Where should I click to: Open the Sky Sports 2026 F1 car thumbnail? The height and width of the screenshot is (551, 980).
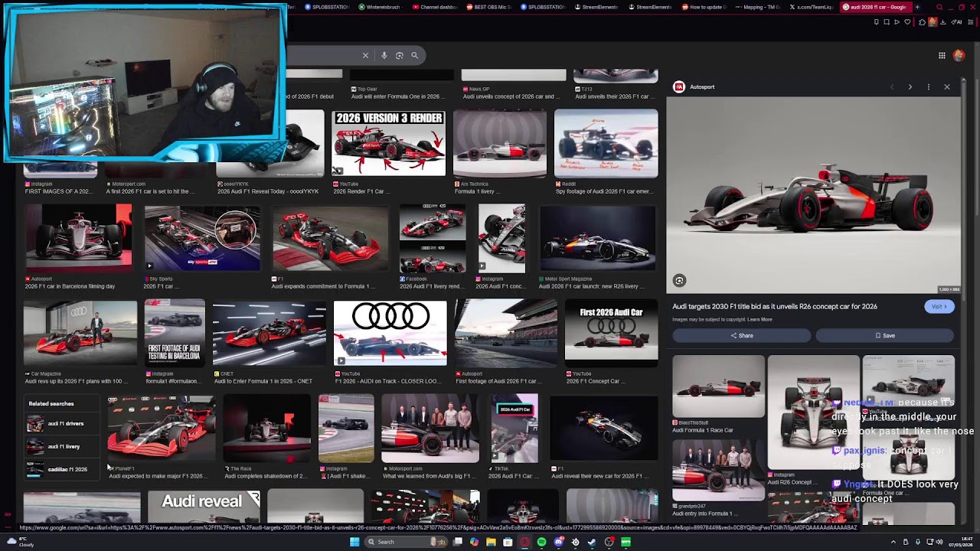tap(202, 238)
